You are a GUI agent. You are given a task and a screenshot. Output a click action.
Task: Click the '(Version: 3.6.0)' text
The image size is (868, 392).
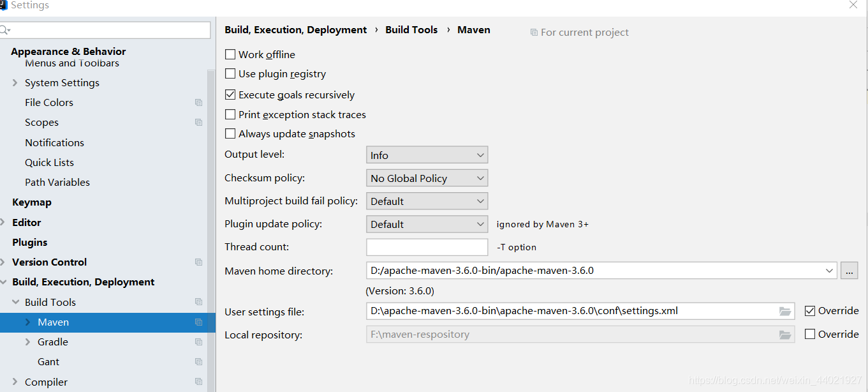(400, 291)
